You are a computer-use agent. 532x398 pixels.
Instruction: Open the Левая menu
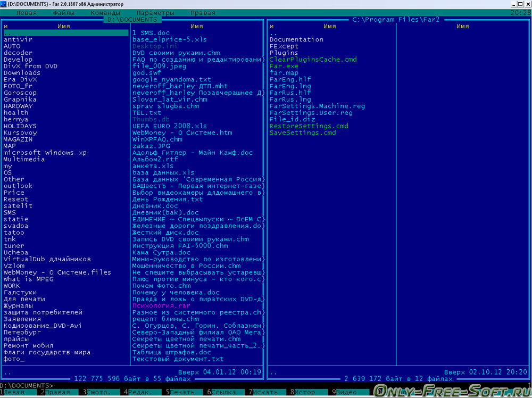tap(27, 13)
